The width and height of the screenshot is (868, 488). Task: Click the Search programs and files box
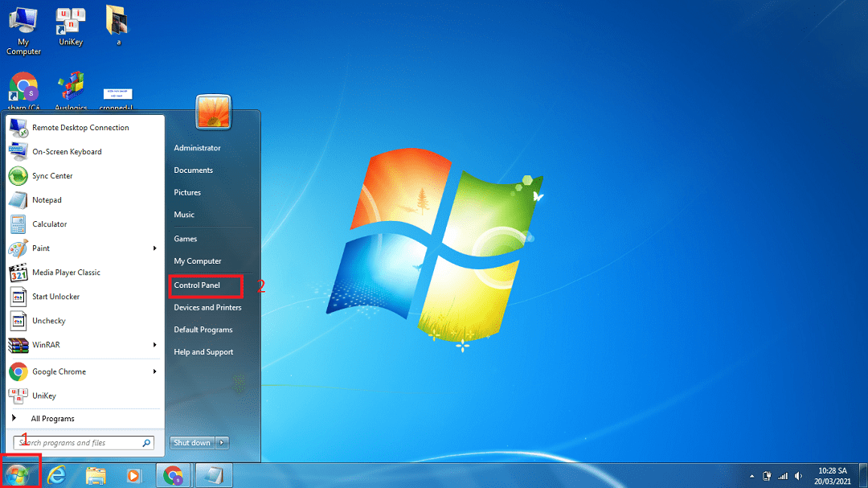click(x=77, y=443)
